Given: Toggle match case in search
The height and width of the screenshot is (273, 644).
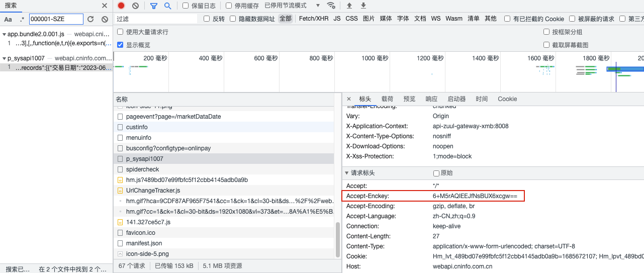Looking at the screenshot, I should [8, 20].
